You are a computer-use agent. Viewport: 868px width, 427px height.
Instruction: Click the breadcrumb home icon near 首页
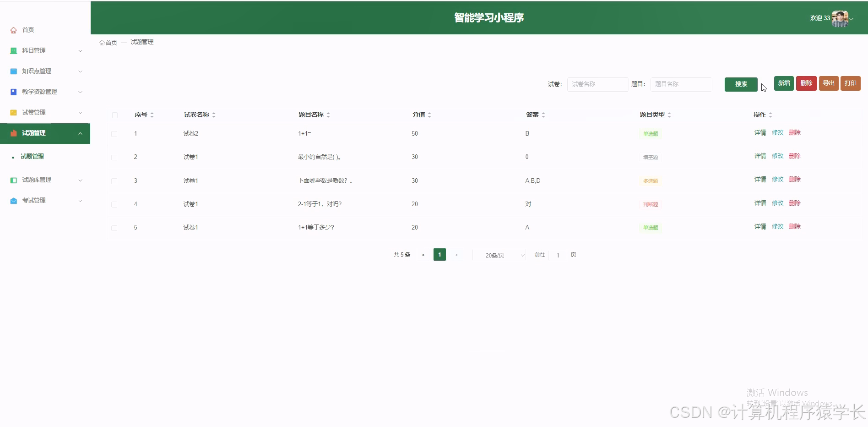tap(102, 42)
